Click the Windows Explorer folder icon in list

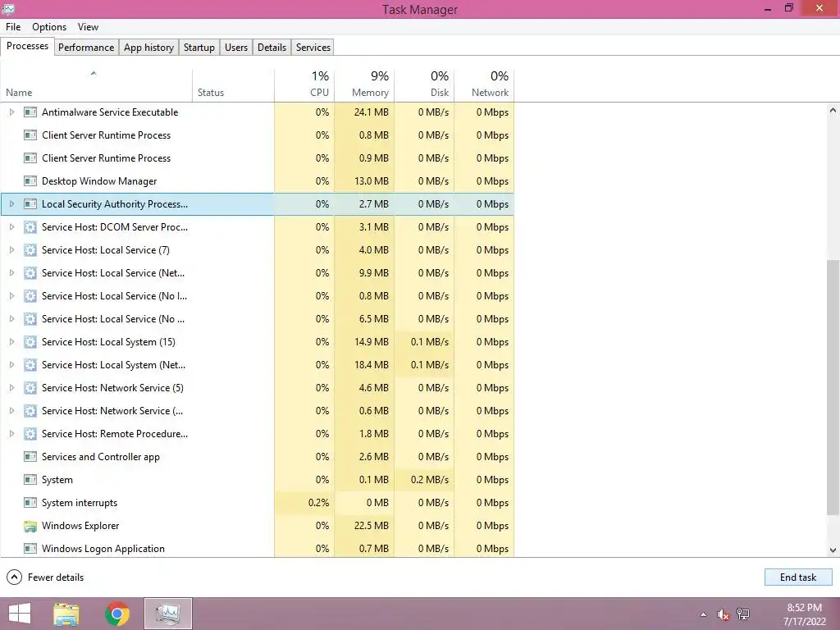(x=30, y=526)
